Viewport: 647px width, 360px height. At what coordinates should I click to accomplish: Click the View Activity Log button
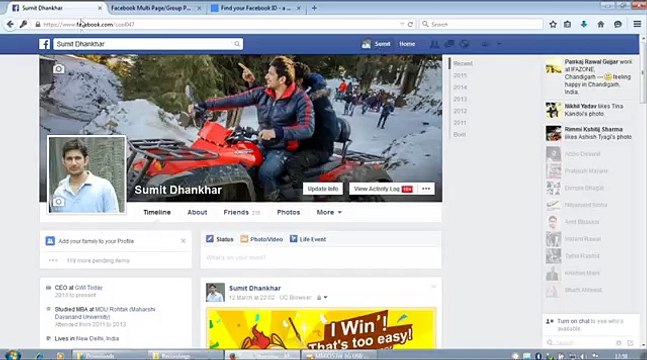click(x=383, y=189)
